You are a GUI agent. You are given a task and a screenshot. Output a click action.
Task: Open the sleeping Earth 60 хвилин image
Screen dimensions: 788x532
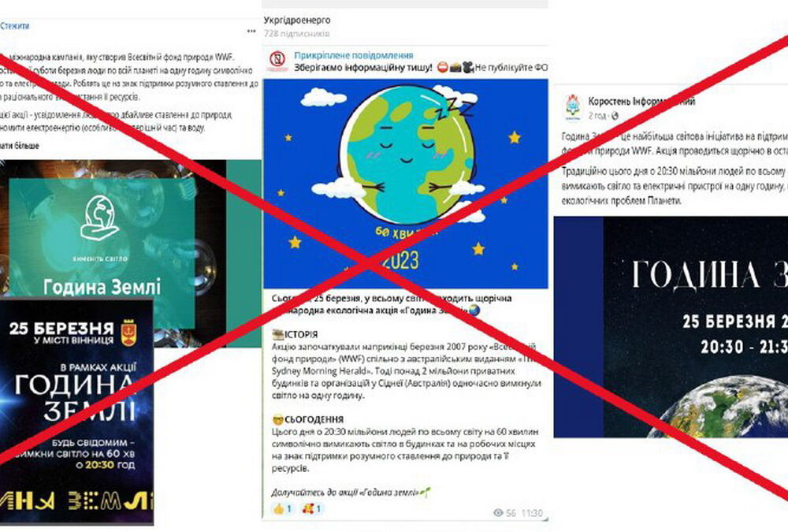click(406, 184)
